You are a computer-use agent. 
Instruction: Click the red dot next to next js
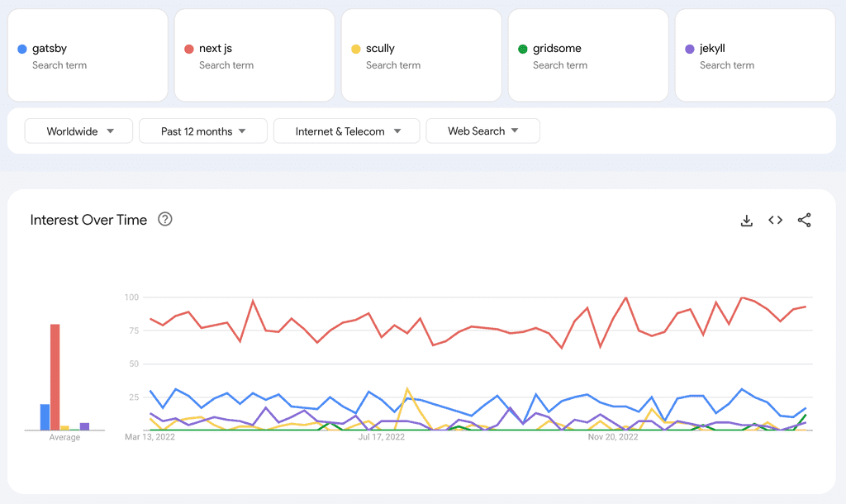click(x=191, y=48)
